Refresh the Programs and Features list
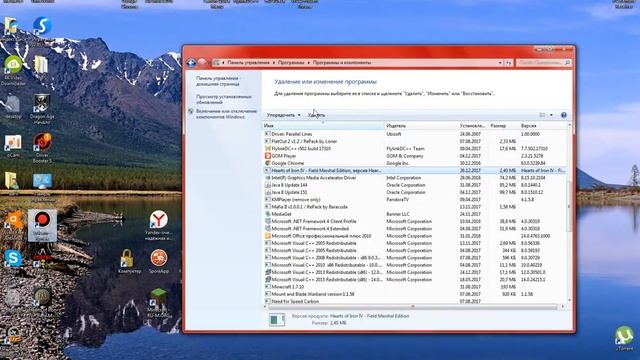The width and height of the screenshot is (640, 360). click(509, 62)
